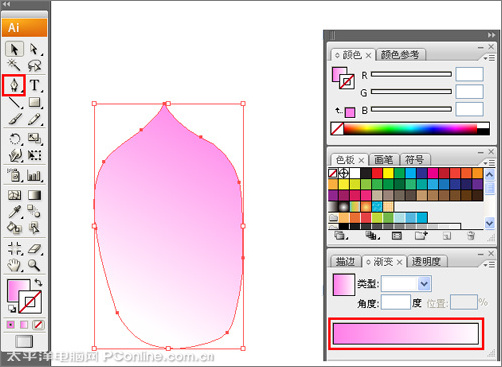502x367 pixels.
Task: Click the New Swatch button
Action: click(x=447, y=236)
